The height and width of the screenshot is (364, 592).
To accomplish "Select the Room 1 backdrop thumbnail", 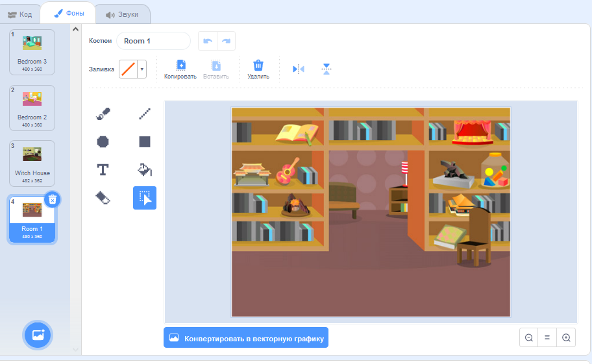I will click(32, 219).
